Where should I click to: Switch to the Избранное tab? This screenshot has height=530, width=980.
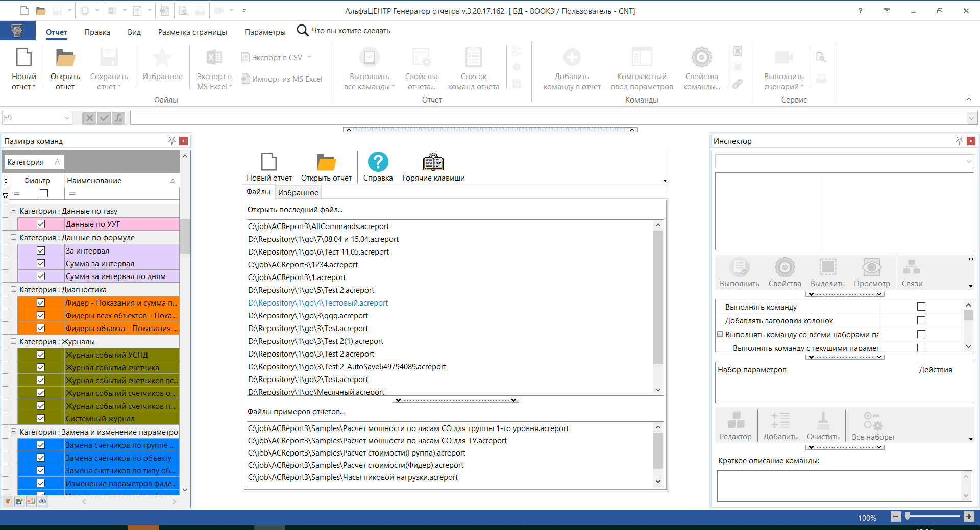298,192
